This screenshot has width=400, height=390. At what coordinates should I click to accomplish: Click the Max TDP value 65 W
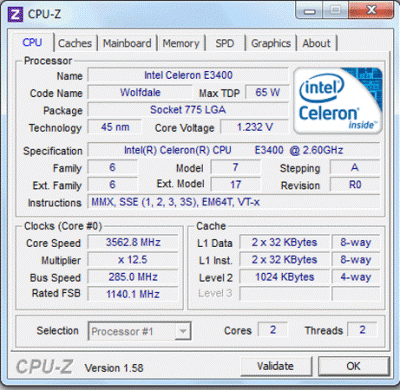click(x=267, y=93)
